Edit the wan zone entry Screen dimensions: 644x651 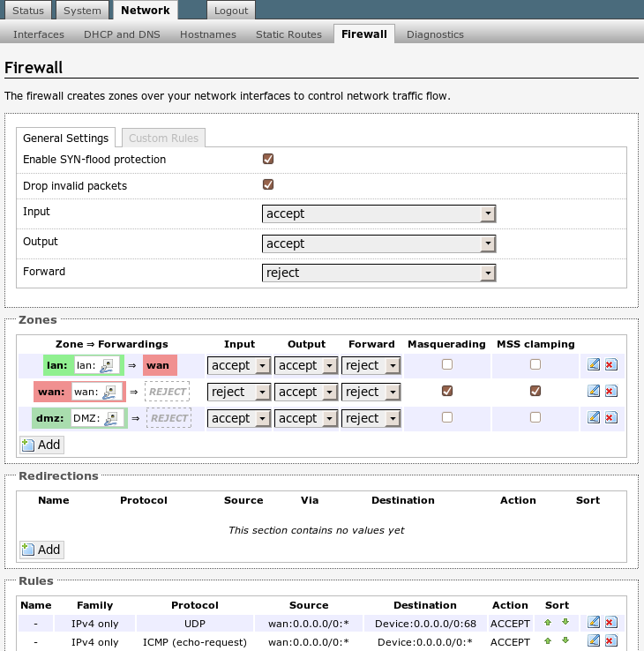point(594,392)
